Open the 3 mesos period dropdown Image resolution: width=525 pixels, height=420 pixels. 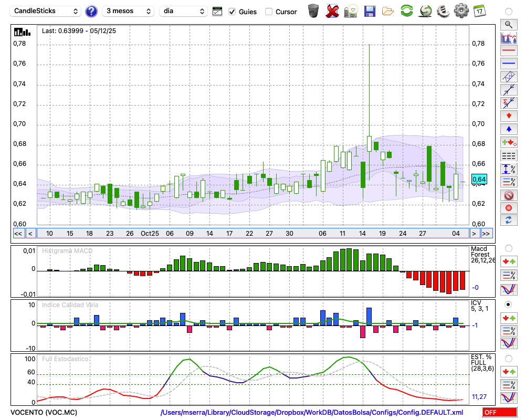[129, 11]
